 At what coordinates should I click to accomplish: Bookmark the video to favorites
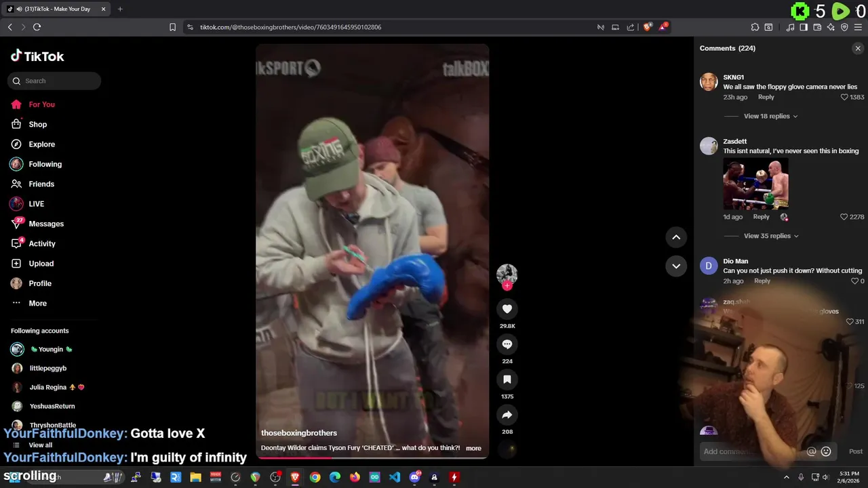click(x=507, y=380)
